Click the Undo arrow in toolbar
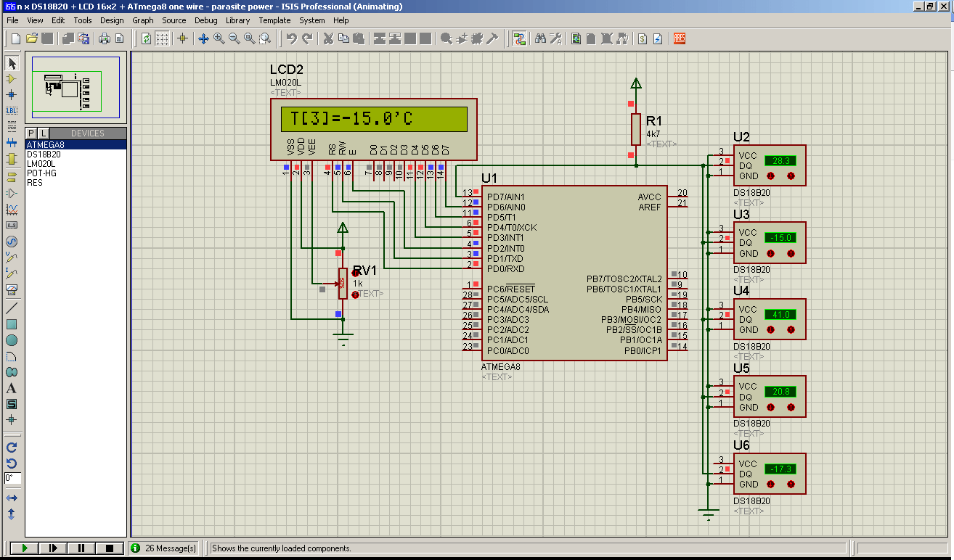 (x=291, y=38)
